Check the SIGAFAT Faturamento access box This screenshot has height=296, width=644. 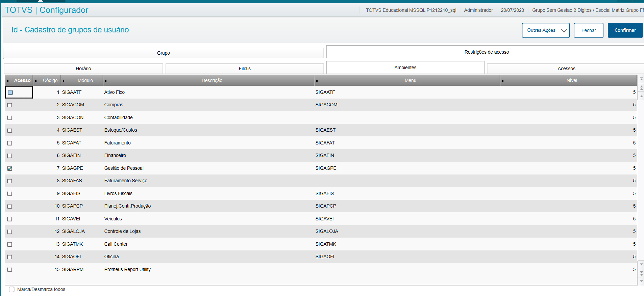9,143
